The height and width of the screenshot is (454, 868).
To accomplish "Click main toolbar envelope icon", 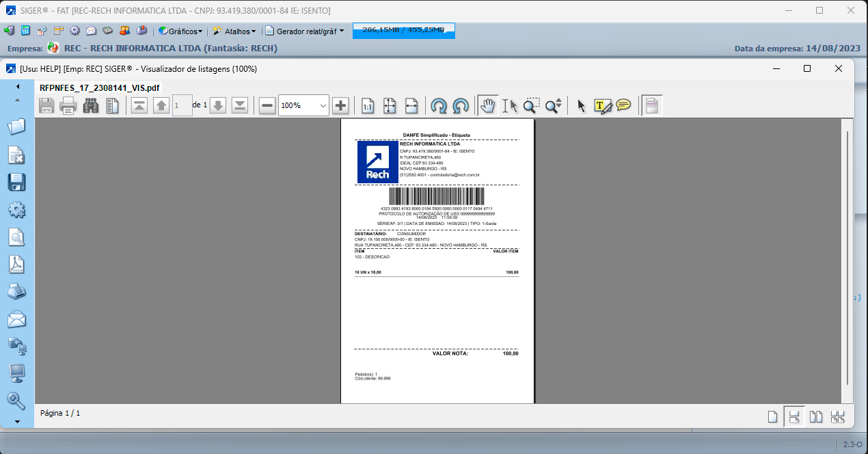I will pos(91,31).
